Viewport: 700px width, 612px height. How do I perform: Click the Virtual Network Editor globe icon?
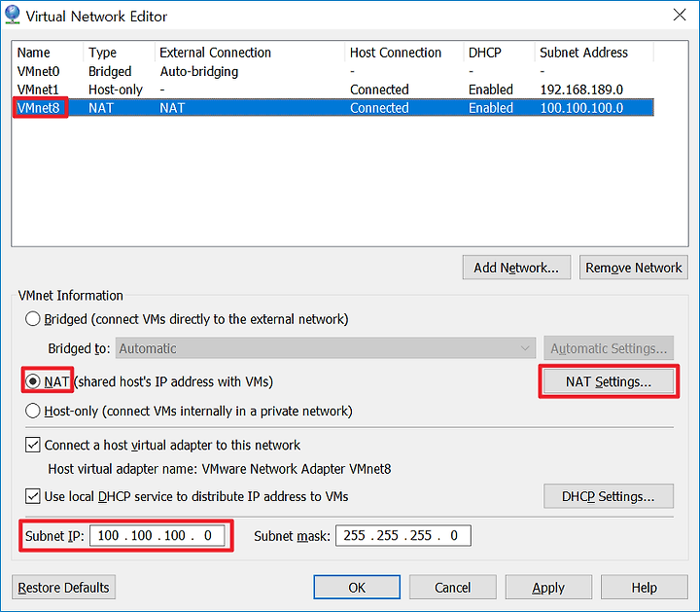tap(12, 15)
